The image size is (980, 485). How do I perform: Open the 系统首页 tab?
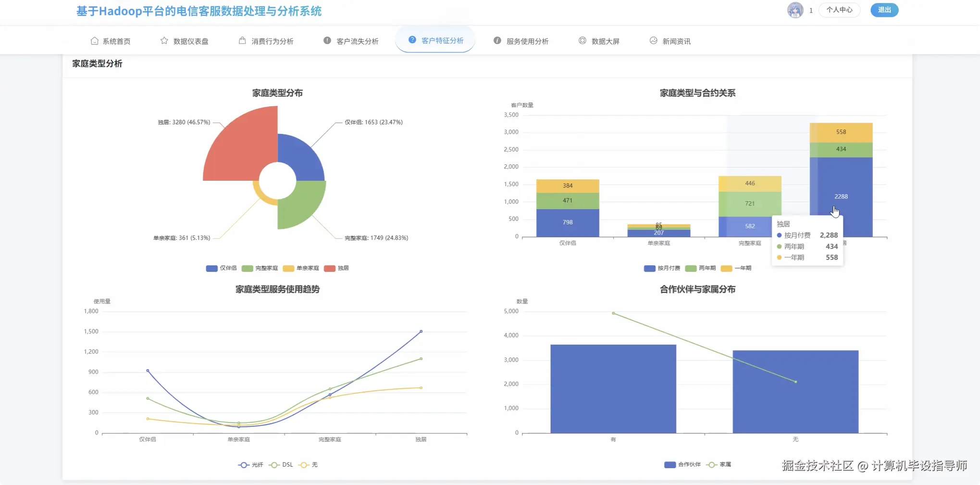(x=111, y=41)
